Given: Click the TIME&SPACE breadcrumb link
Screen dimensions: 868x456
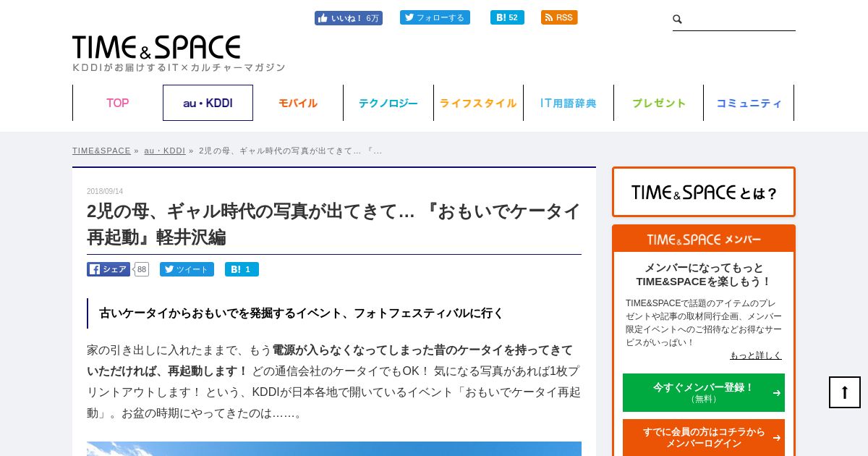Looking at the screenshot, I should 101,151.
